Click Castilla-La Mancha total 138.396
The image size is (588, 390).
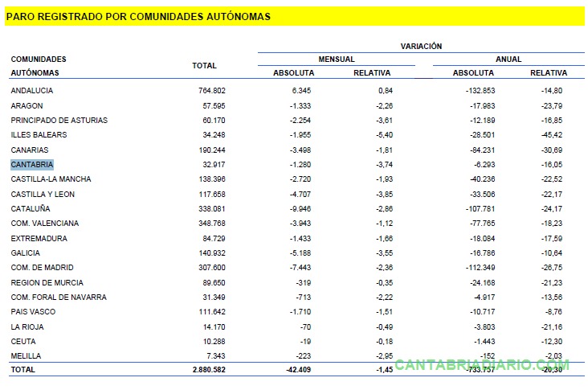pyautogui.click(x=212, y=179)
